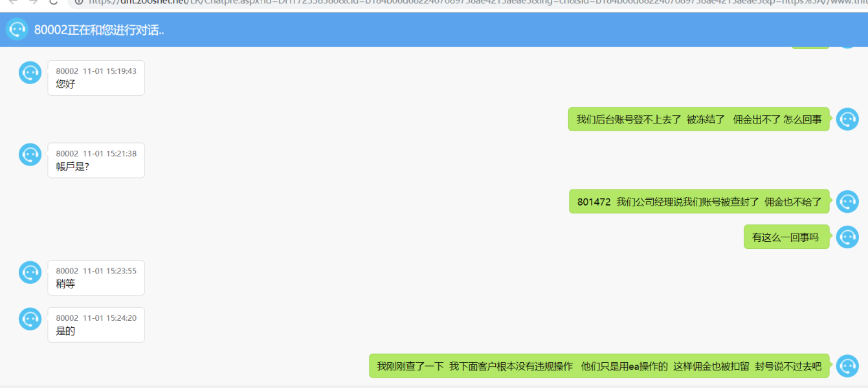Click green bubble starting with 我刚刚查了一下
The width and height of the screenshot is (868, 388).
pyautogui.click(x=599, y=366)
